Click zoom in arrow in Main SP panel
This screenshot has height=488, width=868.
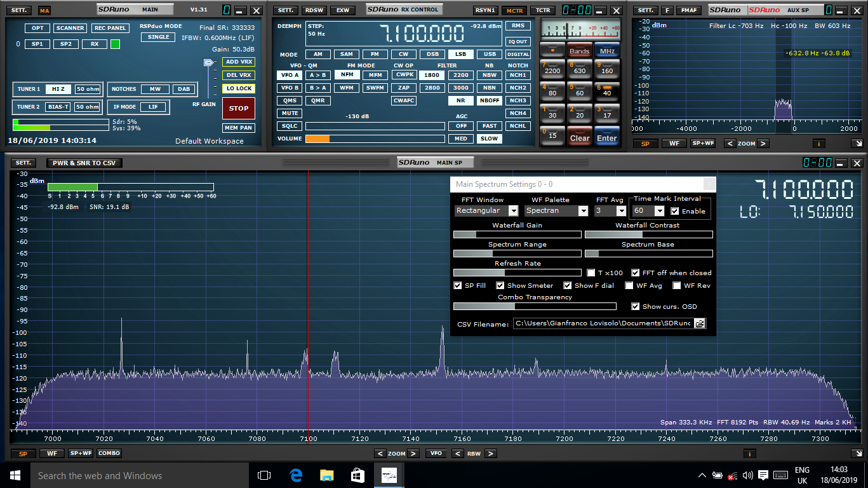pos(413,453)
